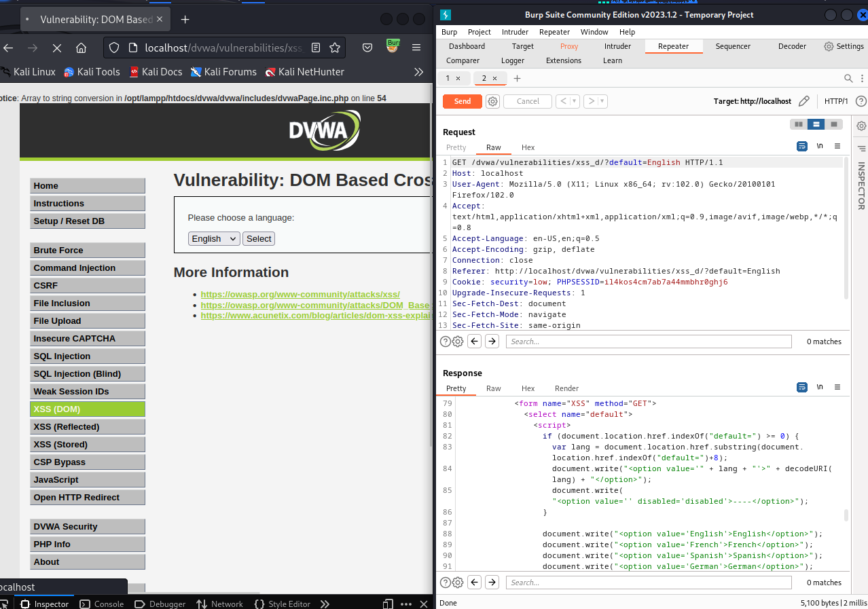Switch to Decoder tab in Burp
868x609 pixels.
792,46
